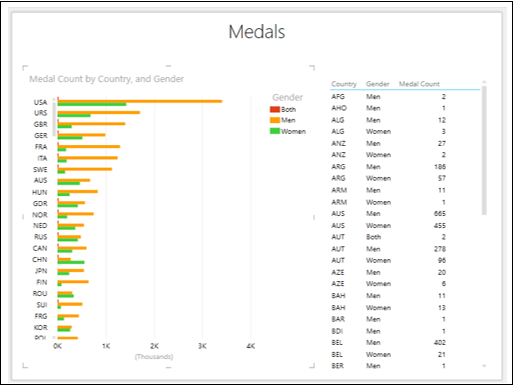The width and height of the screenshot is (514, 386).
Task: Select the AUT Both table row
Action: coord(388,237)
